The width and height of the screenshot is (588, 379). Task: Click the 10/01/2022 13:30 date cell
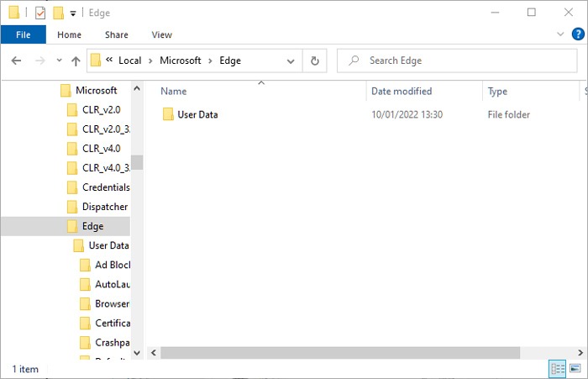407,114
